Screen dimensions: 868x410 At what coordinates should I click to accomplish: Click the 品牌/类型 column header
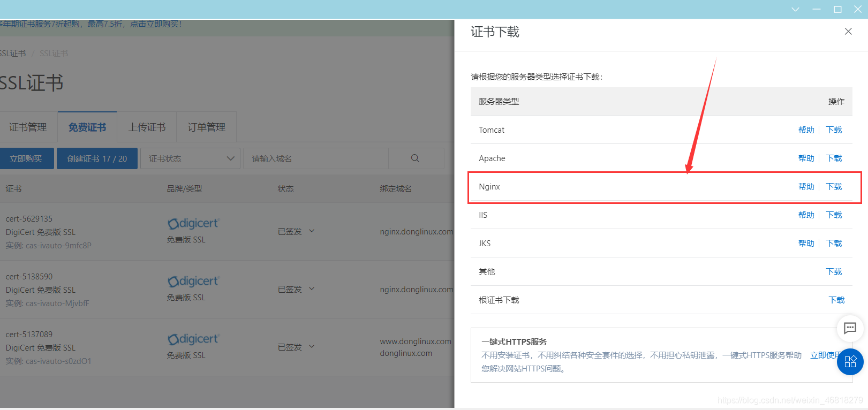(x=184, y=189)
